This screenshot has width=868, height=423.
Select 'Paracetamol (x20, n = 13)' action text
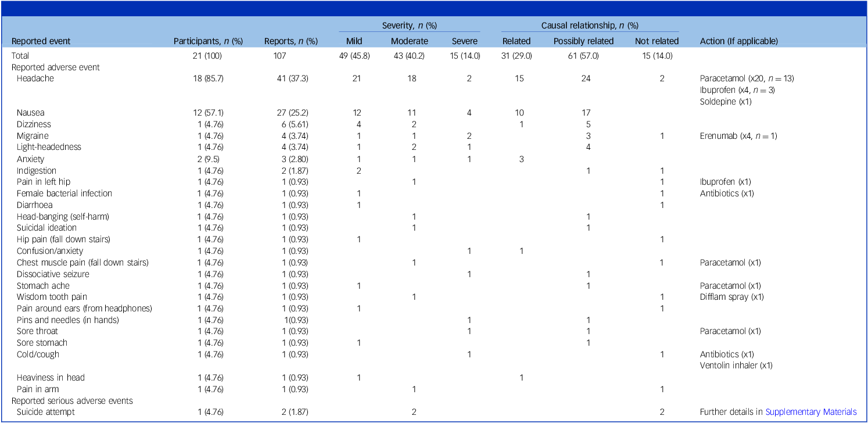click(x=747, y=78)
